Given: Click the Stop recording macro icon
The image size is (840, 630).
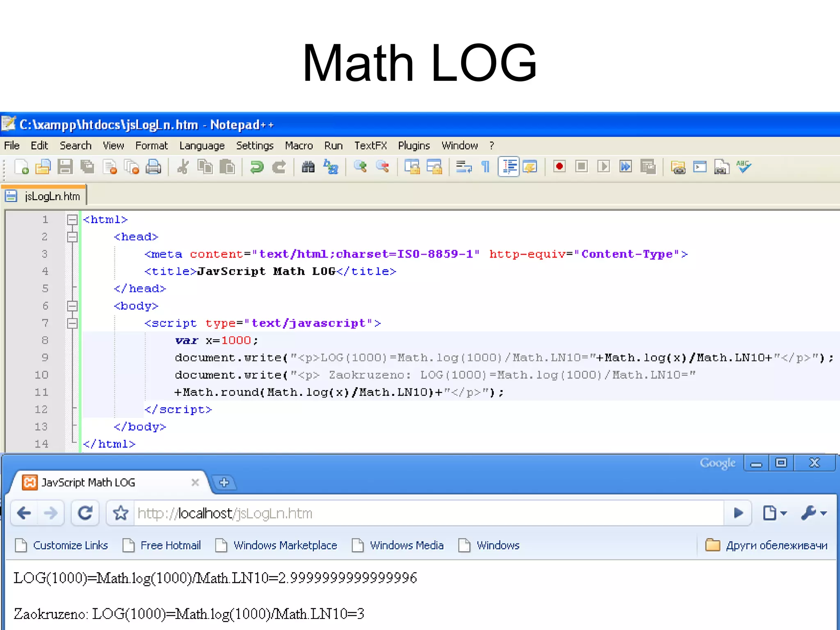Looking at the screenshot, I should point(581,167).
